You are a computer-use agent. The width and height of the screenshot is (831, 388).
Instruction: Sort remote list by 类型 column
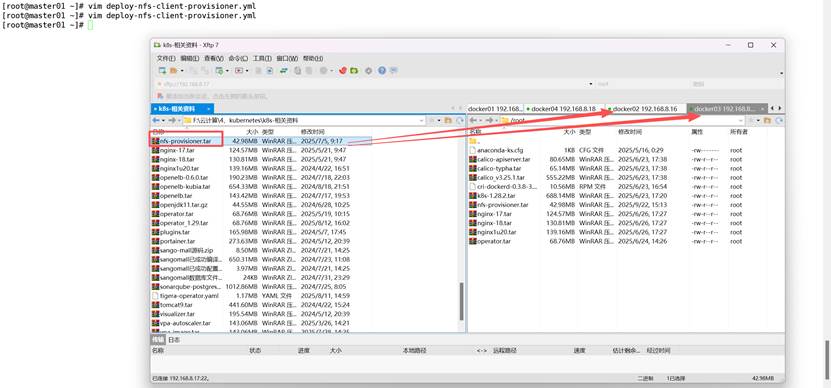click(x=585, y=131)
